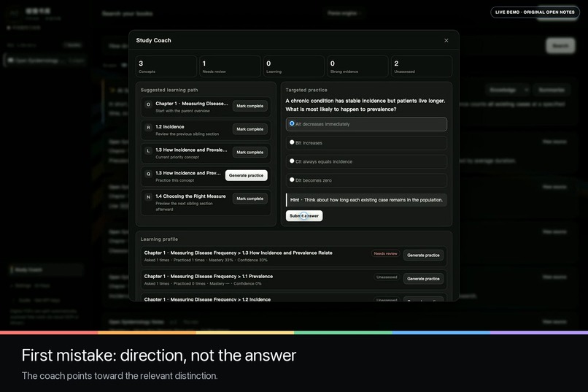Select answer C 'It always equals incidence'

[x=366, y=161]
